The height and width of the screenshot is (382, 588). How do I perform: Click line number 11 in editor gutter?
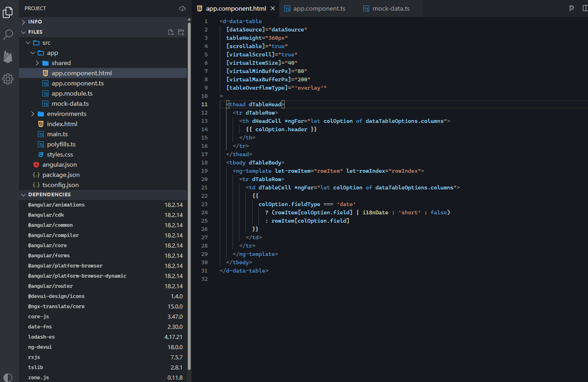coord(204,104)
